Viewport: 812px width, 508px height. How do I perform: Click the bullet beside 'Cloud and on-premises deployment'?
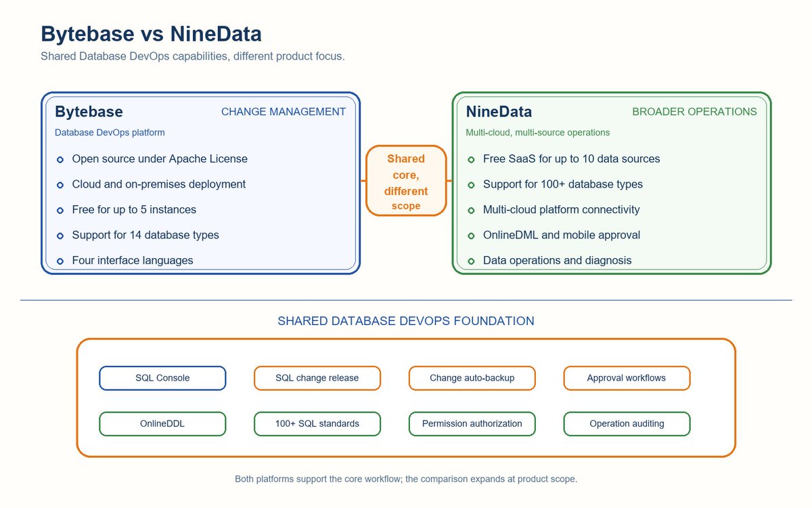pyautogui.click(x=60, y=185)
